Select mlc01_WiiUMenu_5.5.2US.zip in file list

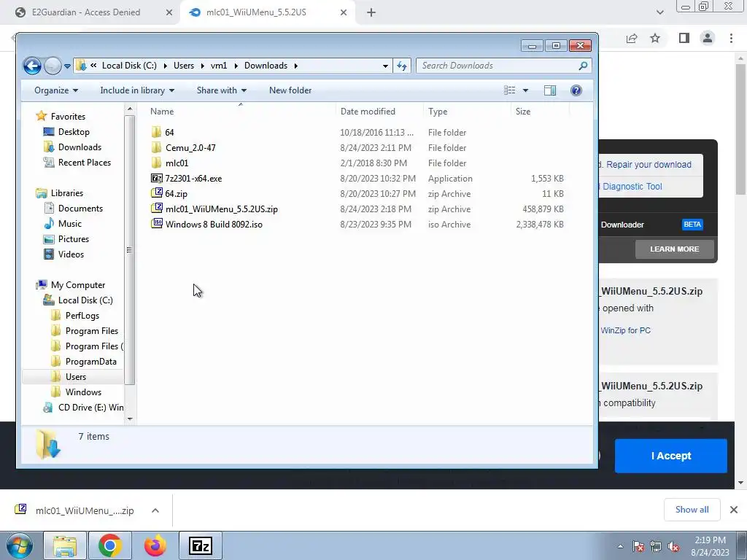coord(222,209)
